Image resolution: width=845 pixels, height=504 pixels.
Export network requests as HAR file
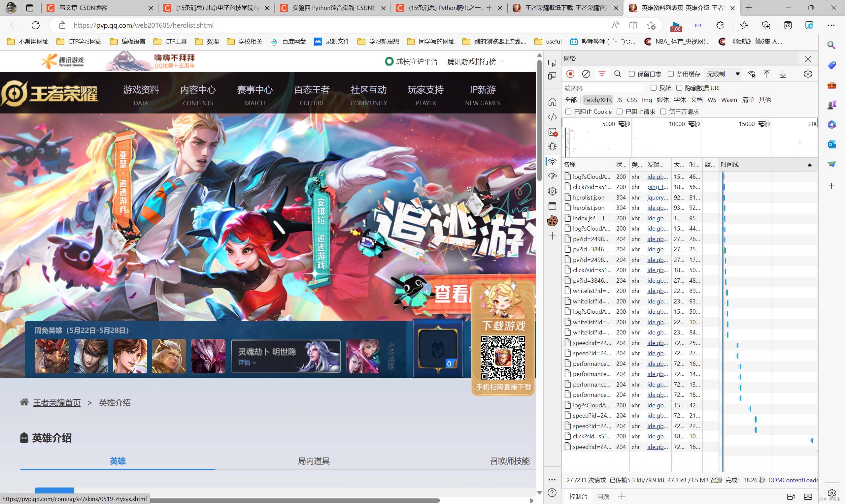(x=783, y=74)
